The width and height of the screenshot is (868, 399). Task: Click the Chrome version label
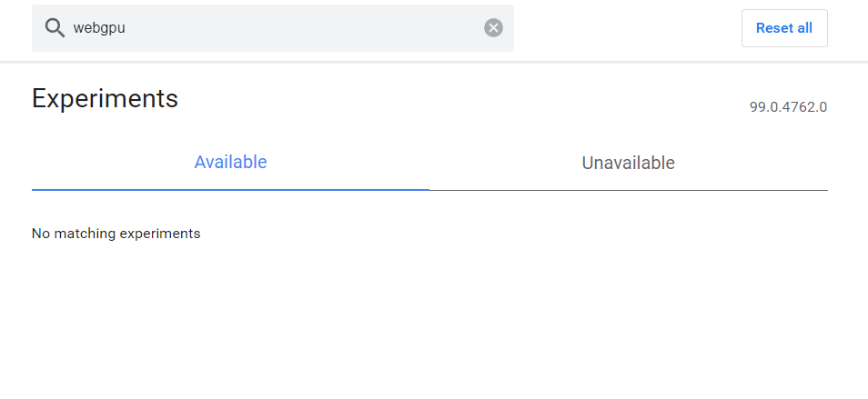point(788,107)
